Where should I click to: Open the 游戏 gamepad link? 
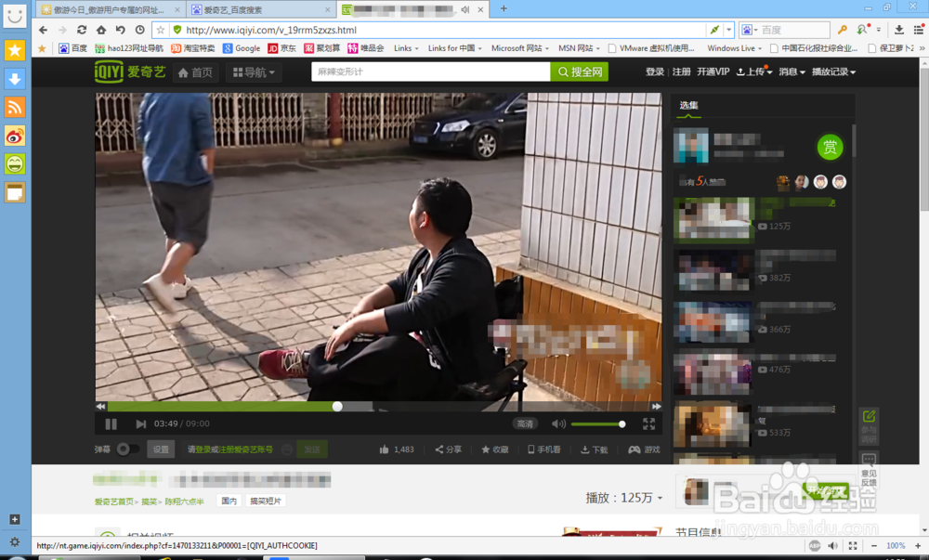point(644,449)
